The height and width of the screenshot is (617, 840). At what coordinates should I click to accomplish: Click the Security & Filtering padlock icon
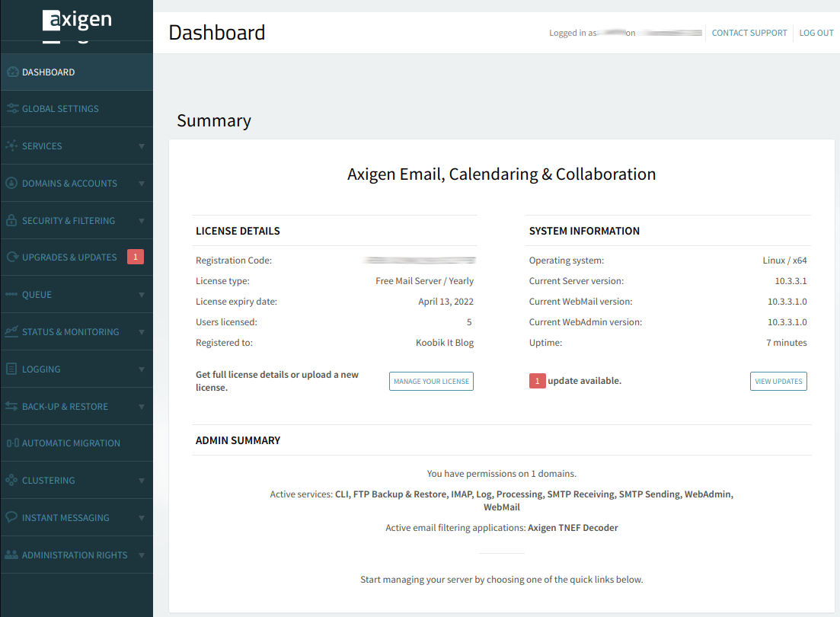point(11,220)
